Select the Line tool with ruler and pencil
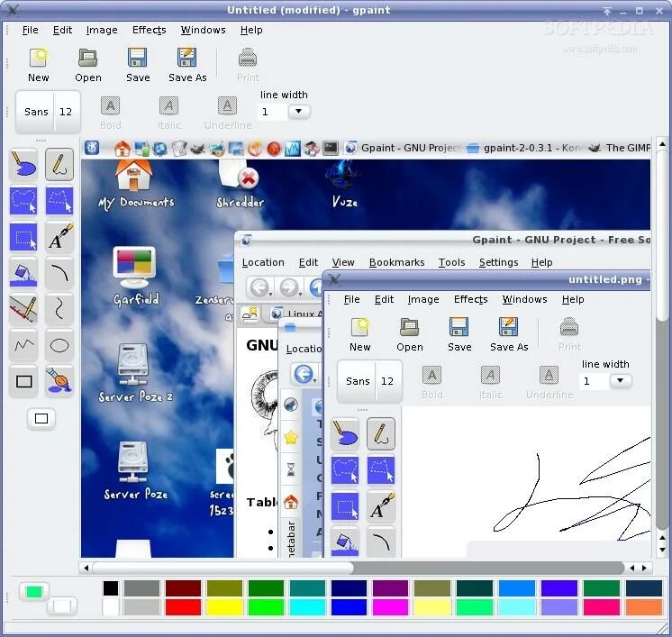 [x=23, y=309]
